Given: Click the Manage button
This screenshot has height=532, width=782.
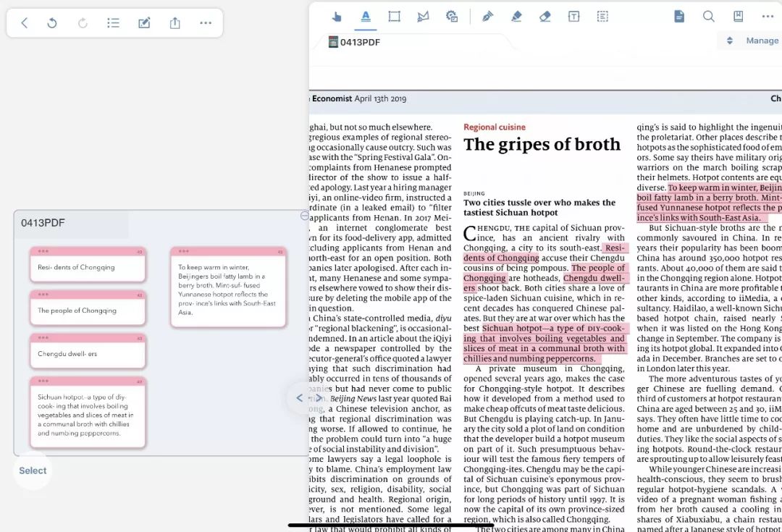Looking at the screenshot, I should pyautogui.click(x=762, y=41).
